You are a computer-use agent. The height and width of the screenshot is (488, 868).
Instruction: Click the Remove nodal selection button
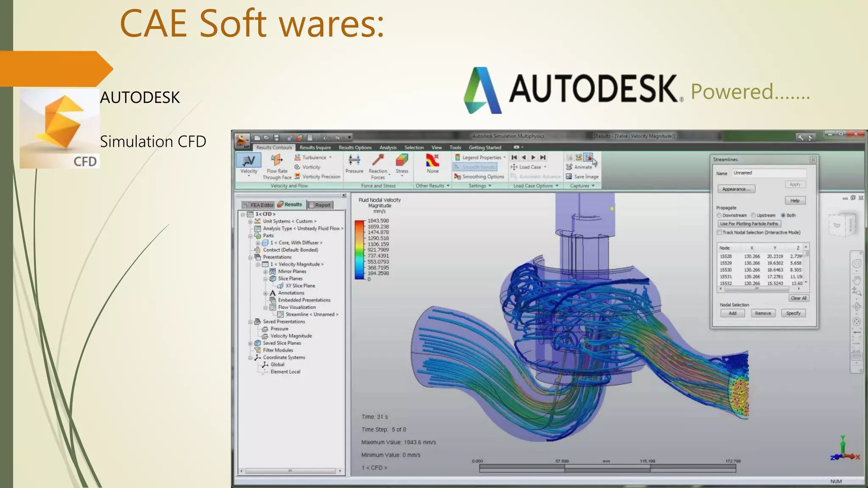tap(763, 313)
